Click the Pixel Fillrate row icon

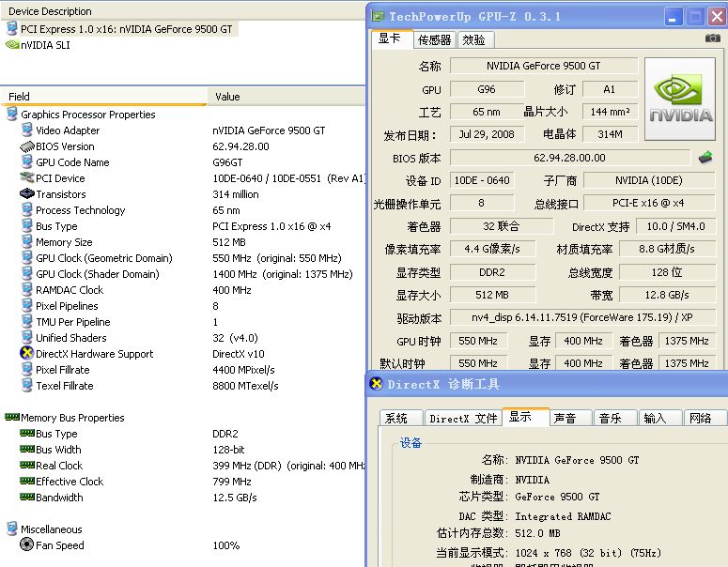click(x=27, y=369)
